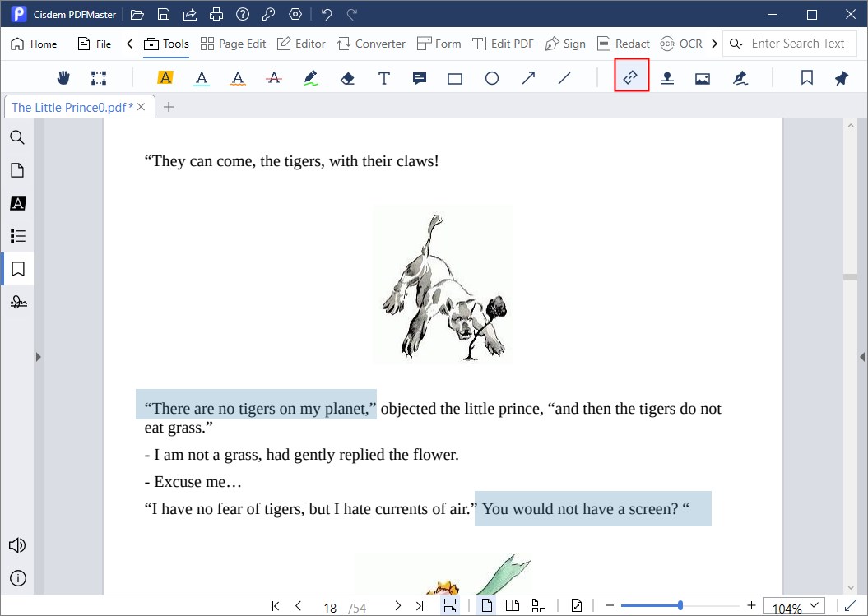Viewport: 868px width, 616px height.
Task: Select the Image insert tool
Action: [703, 79]
